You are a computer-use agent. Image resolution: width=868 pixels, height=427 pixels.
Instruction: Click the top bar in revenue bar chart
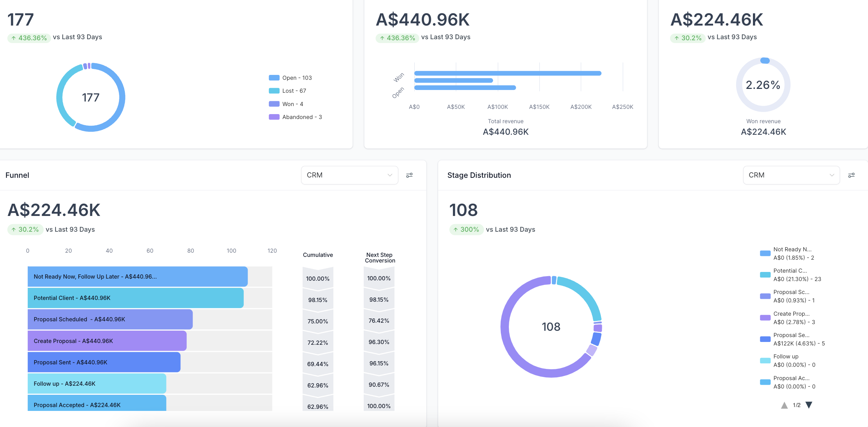(x=508, y=73)
